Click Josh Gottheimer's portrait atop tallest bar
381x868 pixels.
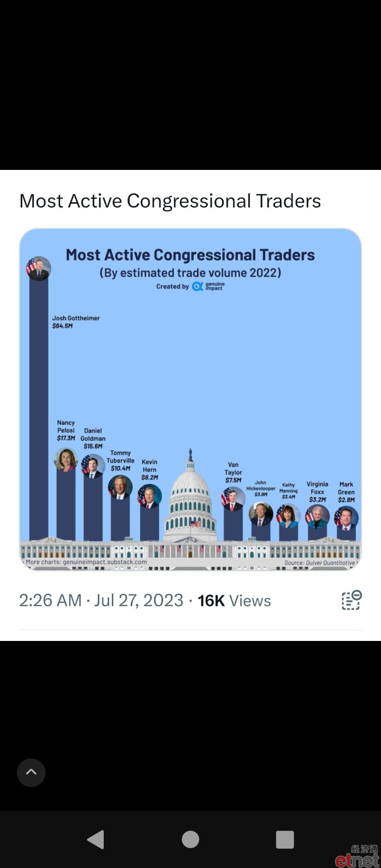pos(39,268)
